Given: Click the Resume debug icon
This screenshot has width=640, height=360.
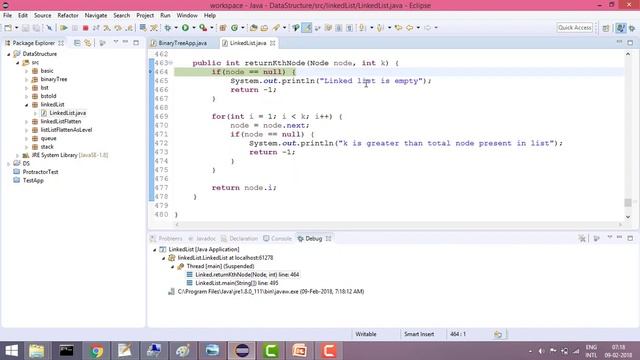Looking at the screenshot, I should [x=64, y=28].
